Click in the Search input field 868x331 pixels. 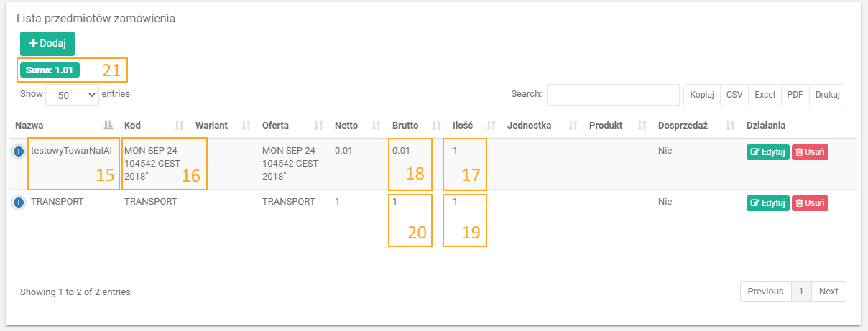coord(612,94)
